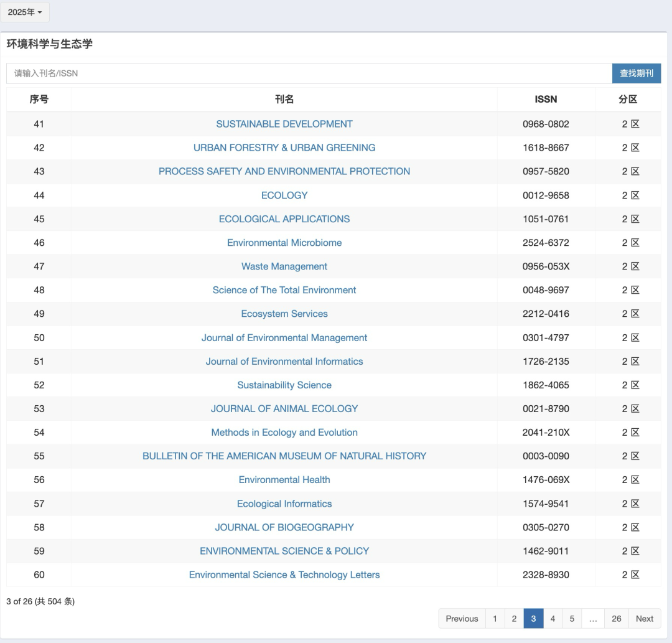Click row number 41 cell

click(39, 124)
